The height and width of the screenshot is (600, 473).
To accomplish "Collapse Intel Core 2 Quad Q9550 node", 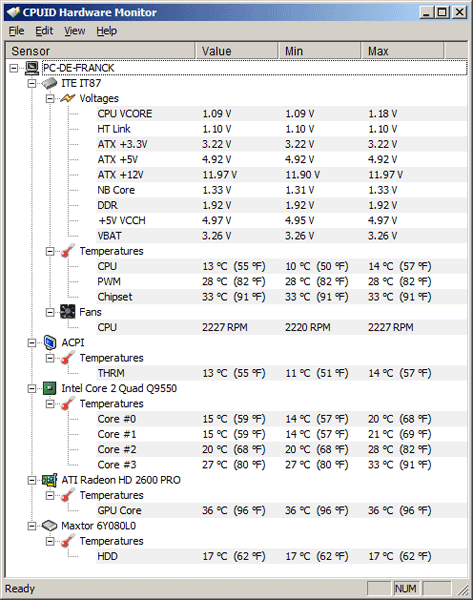I will tap(32, 389).
